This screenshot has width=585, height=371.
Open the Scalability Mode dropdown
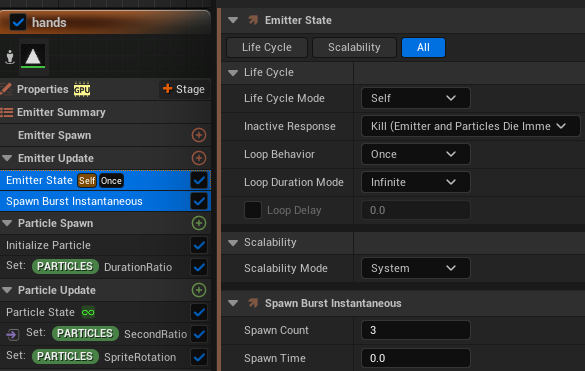click(x=416, y=268)
